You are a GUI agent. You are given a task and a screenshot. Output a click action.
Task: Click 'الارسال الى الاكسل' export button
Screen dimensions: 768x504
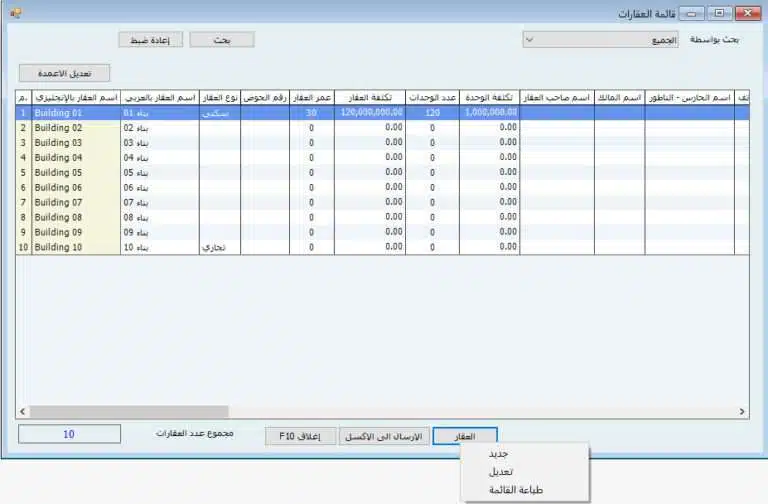tap(385, 437)
